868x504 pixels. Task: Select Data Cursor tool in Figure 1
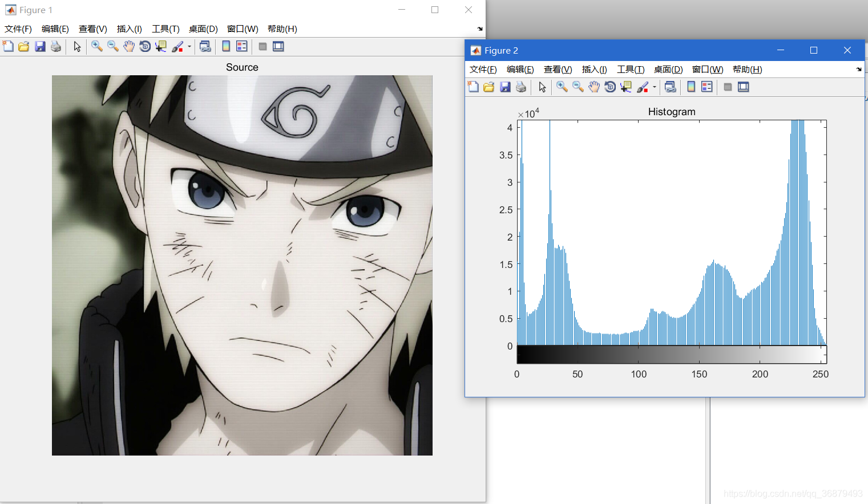click(x=161, y=47)
